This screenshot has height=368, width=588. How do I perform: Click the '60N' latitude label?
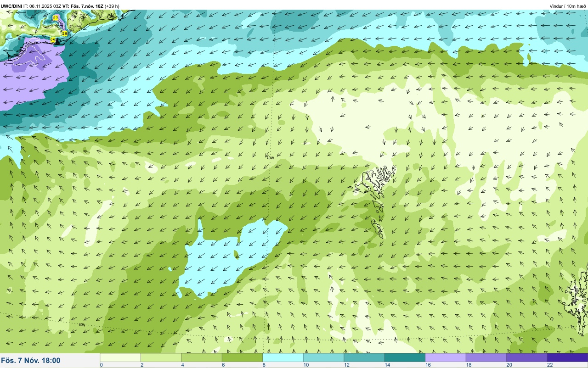click(82, 324)
